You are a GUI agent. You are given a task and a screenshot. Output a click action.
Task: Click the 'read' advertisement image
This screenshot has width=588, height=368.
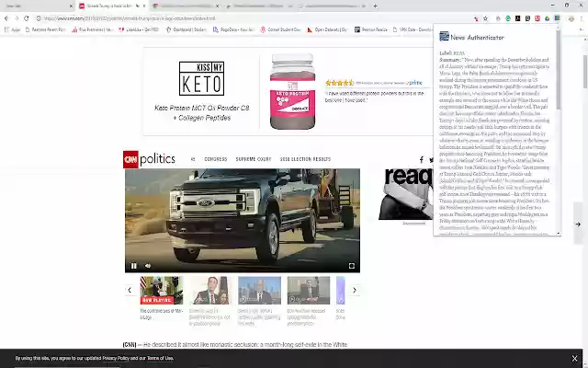[x=405, y=194]
